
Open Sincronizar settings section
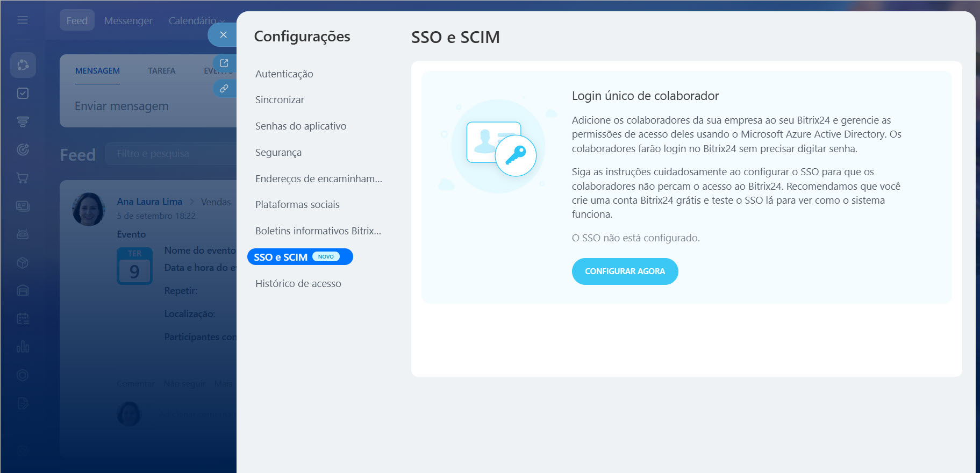point(280,99)
